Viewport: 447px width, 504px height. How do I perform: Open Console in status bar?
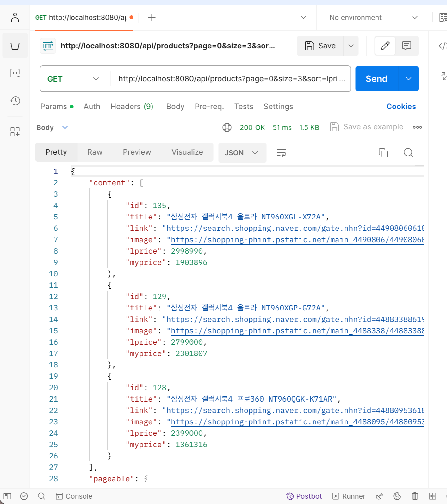click(x=74, y=496)
